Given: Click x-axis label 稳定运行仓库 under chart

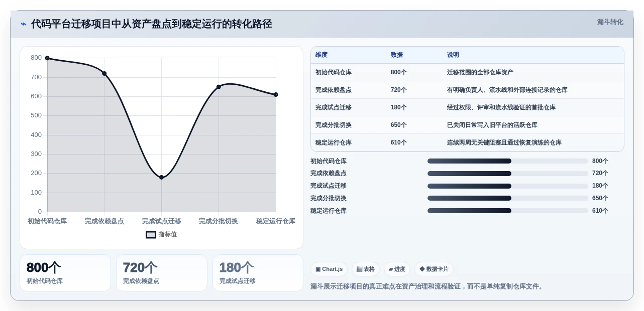Looking at the screenshot, I should (x=276, y=221).
